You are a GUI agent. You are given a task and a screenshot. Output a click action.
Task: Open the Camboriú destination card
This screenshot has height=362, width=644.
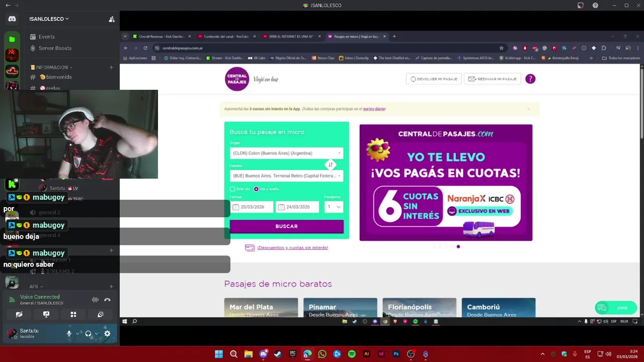[499, 308]
